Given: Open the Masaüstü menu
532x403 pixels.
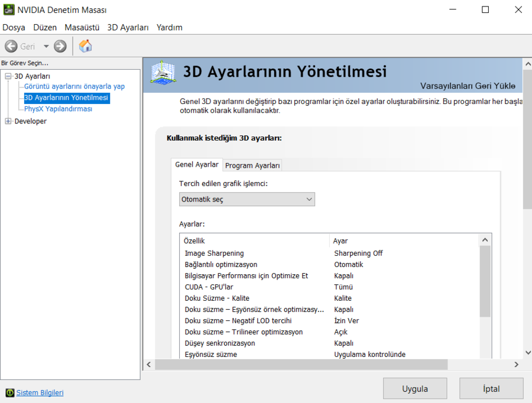Looking at the screenshot, I should click(x=82, y=27).
